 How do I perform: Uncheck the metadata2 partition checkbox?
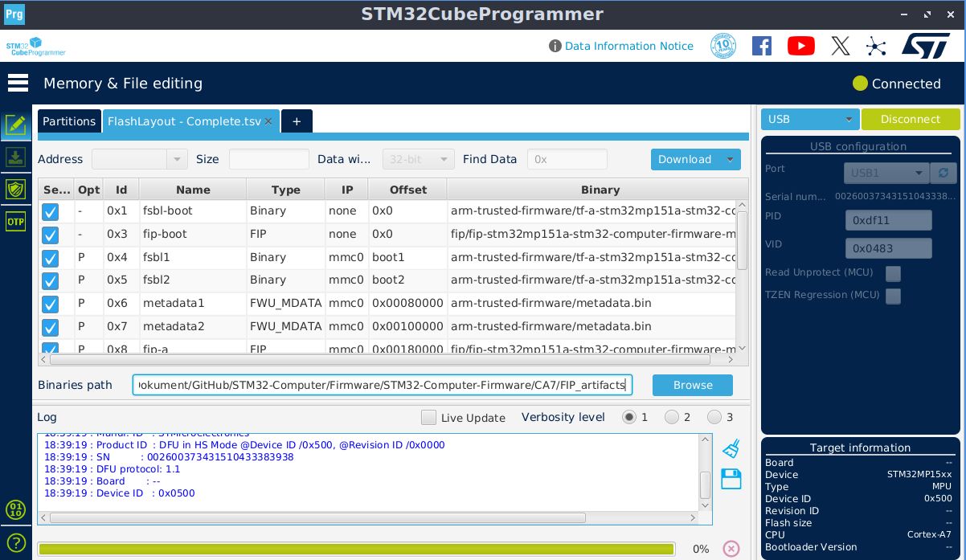(50, 328)
